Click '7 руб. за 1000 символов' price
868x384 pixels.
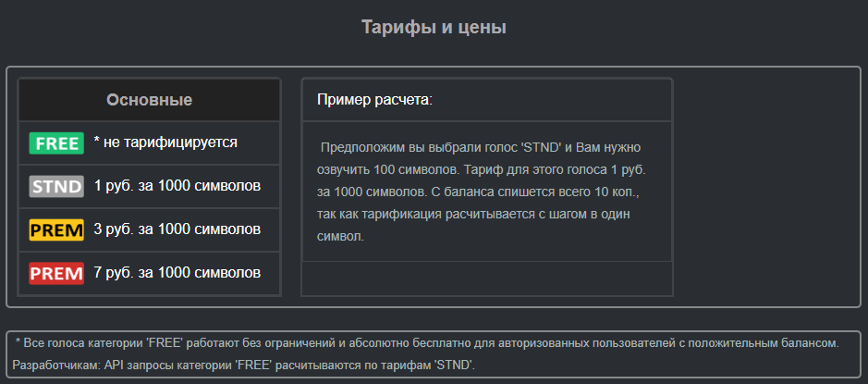[177, 272]
